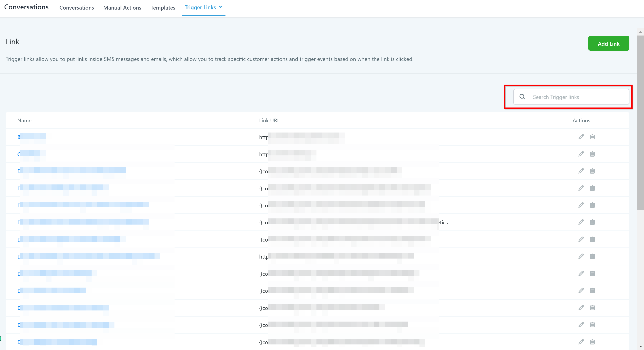Open the Conversations tab

coord(76,8)
